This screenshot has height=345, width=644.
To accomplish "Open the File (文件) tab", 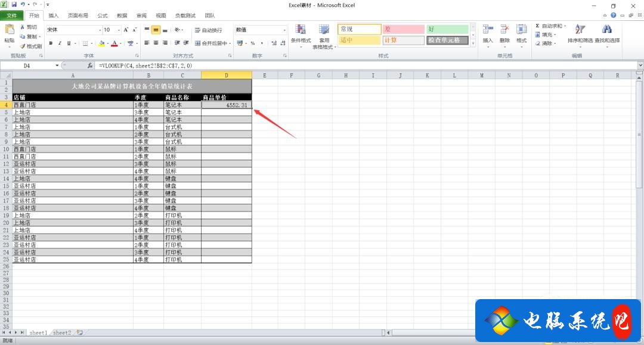I will [11, 15].
